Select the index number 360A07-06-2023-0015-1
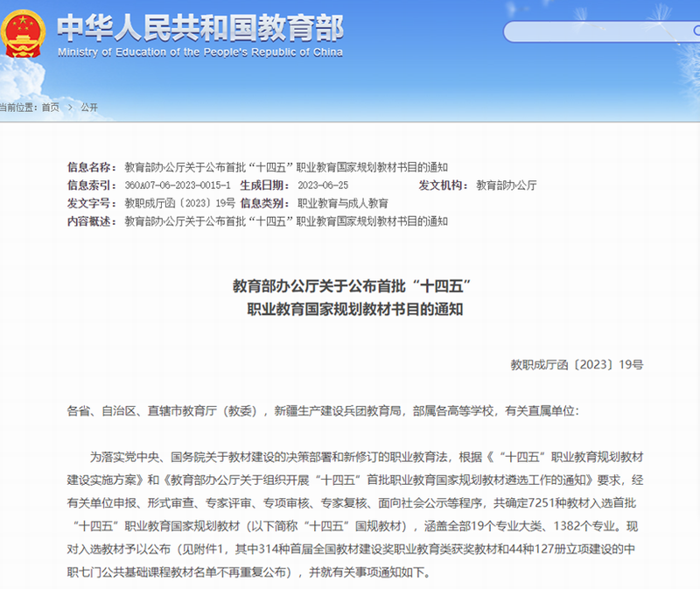 (x=178, y=186)
